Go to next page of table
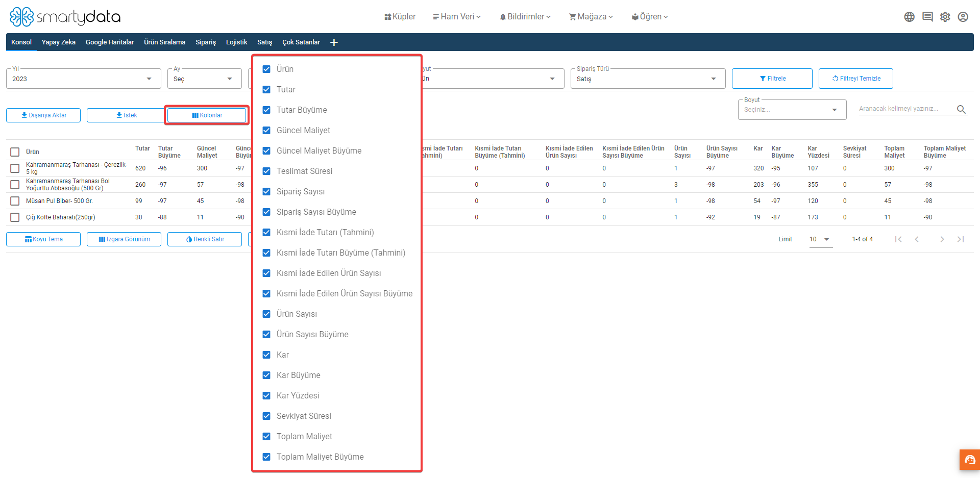980x478 pixels. point(942,239)
